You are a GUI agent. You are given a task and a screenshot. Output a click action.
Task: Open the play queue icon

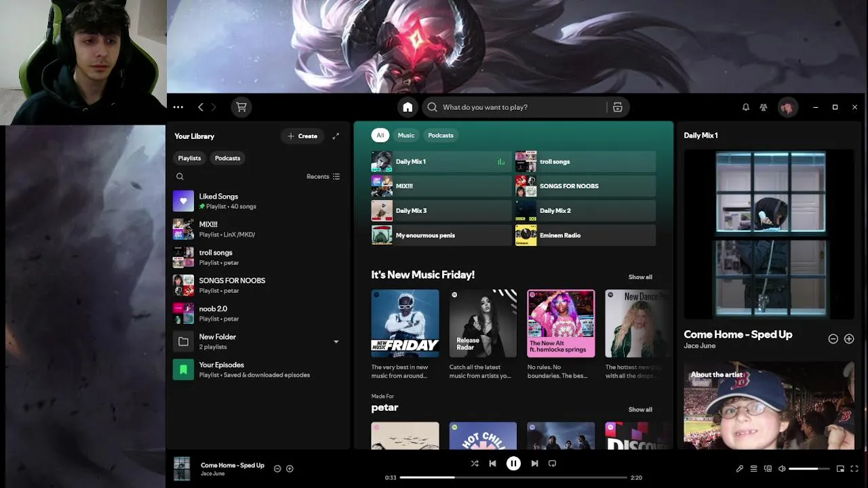coord(753,468)
